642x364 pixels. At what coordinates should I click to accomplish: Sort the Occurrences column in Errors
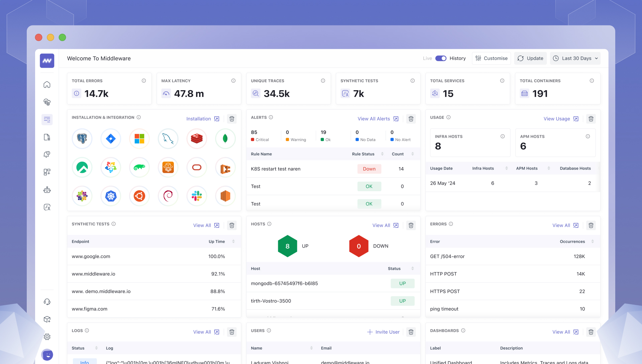593,241
